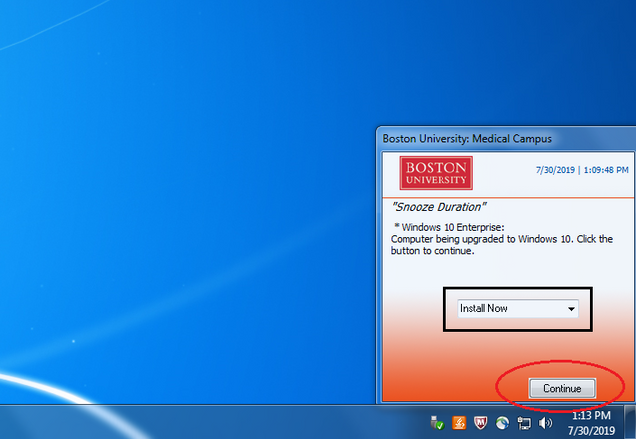This screenshot has height=439, width=636.
Task: Click the Safely Remove Hardware tray icon
Action: [437, 423]
